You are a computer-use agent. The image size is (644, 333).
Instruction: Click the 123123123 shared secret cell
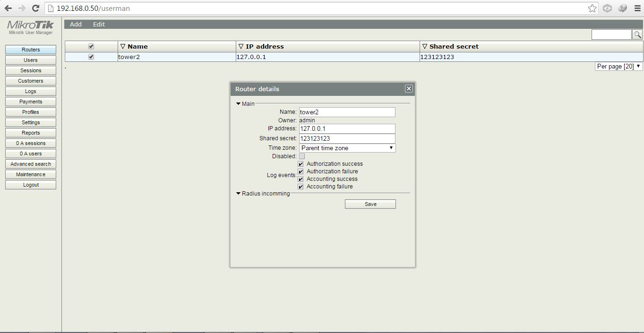(531, 57)
